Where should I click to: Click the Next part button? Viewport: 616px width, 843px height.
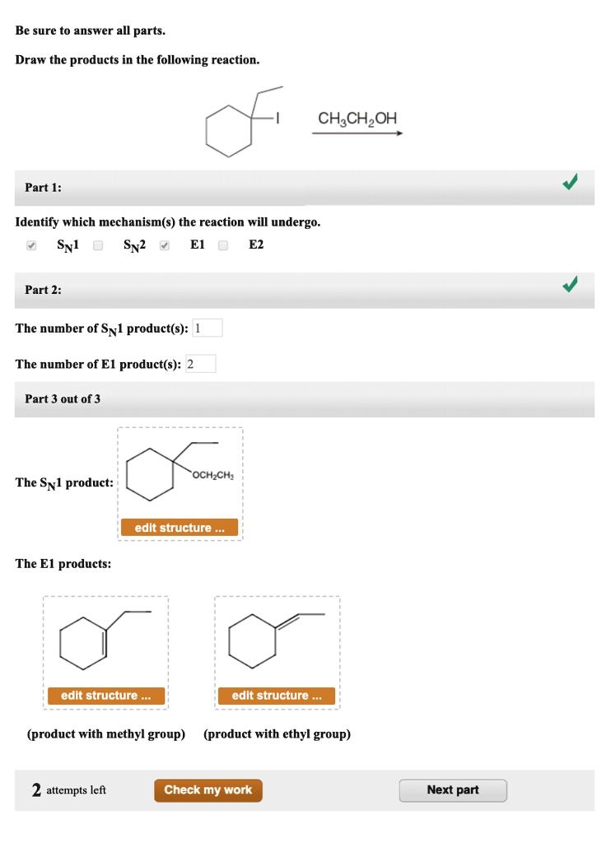click(453, 789)
